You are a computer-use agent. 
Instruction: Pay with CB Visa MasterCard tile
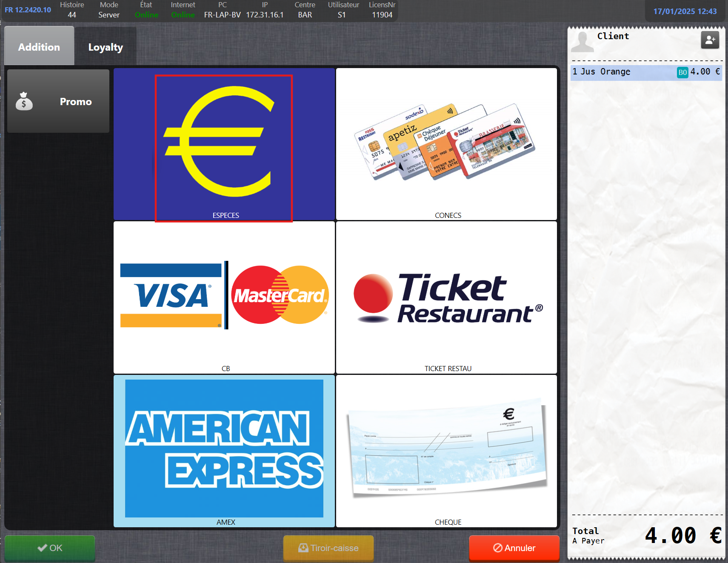[x=224, y=297]
